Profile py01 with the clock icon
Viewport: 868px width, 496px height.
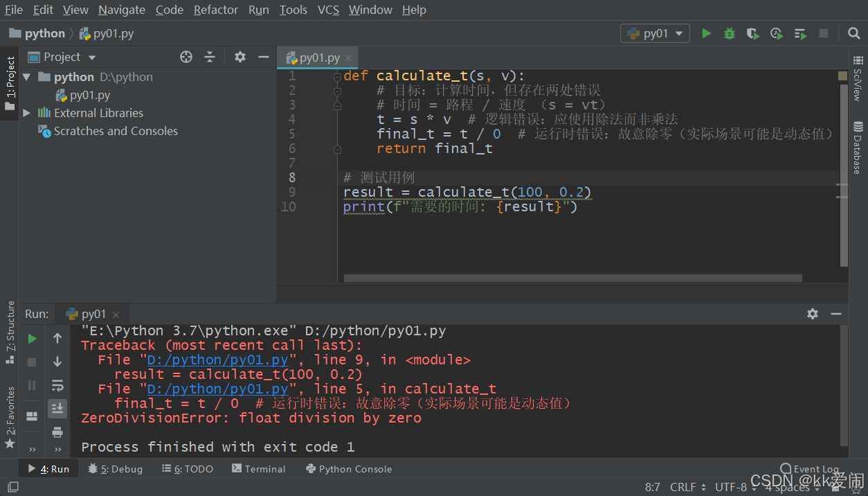776,33
